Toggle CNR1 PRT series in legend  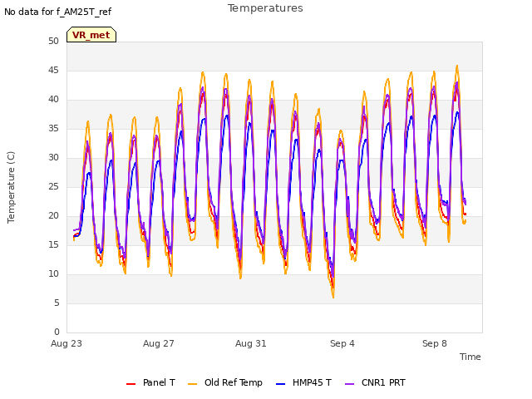375,382
